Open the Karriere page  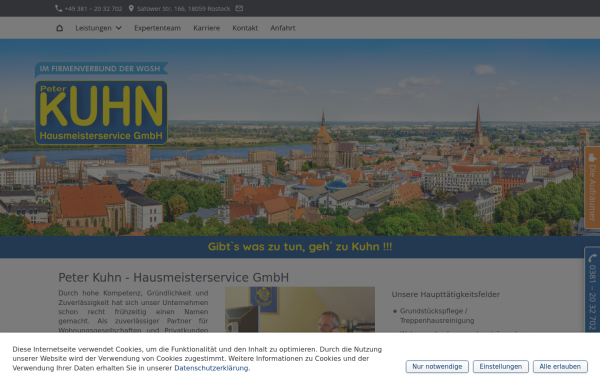(207, 28)
